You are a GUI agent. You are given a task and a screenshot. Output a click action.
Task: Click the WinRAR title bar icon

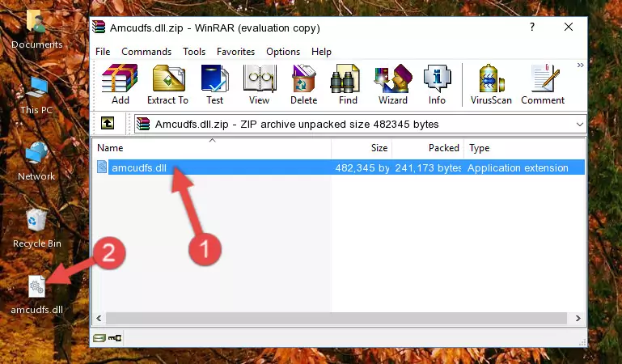point(99,28)
